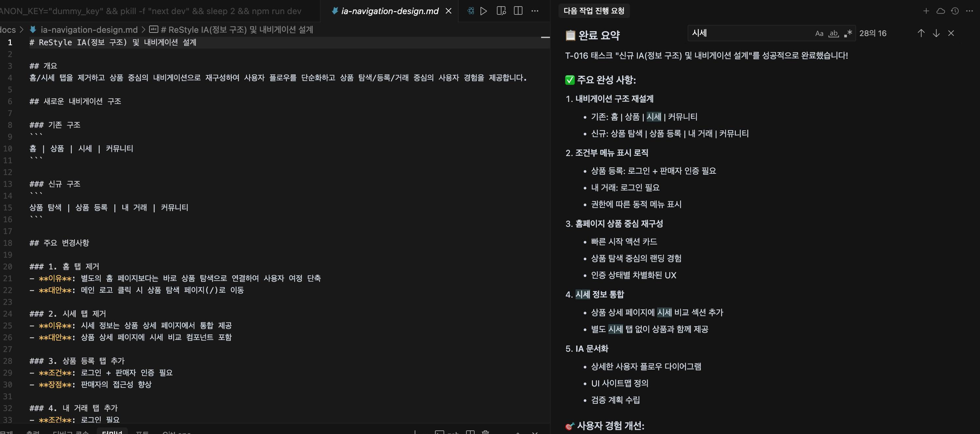Viewport: 980px width, 434px height.
Task: Open chat history clock icon
Action: [955, 11]
